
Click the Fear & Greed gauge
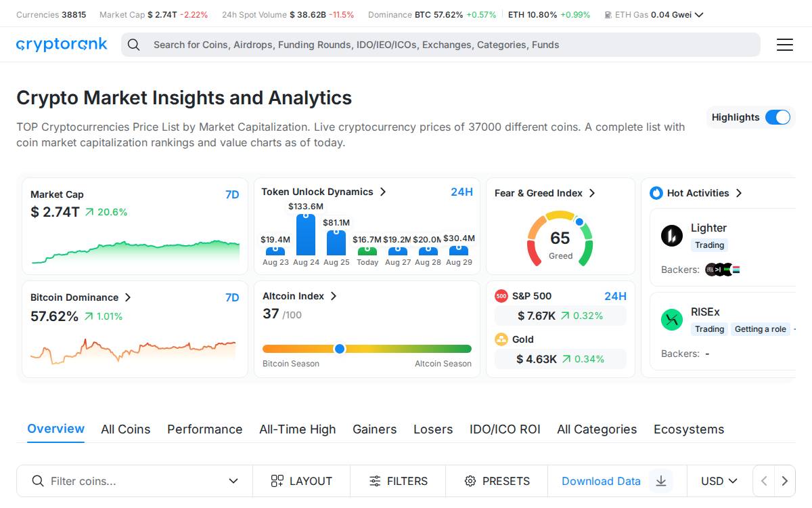click(x=560, y=238)
